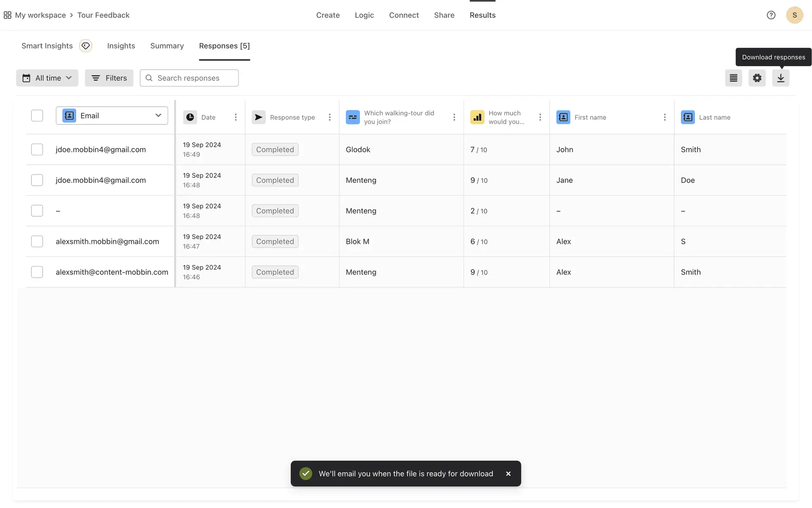Click the row density list icon
This screenshot has height=508, width=812.
tap(733, 78)
